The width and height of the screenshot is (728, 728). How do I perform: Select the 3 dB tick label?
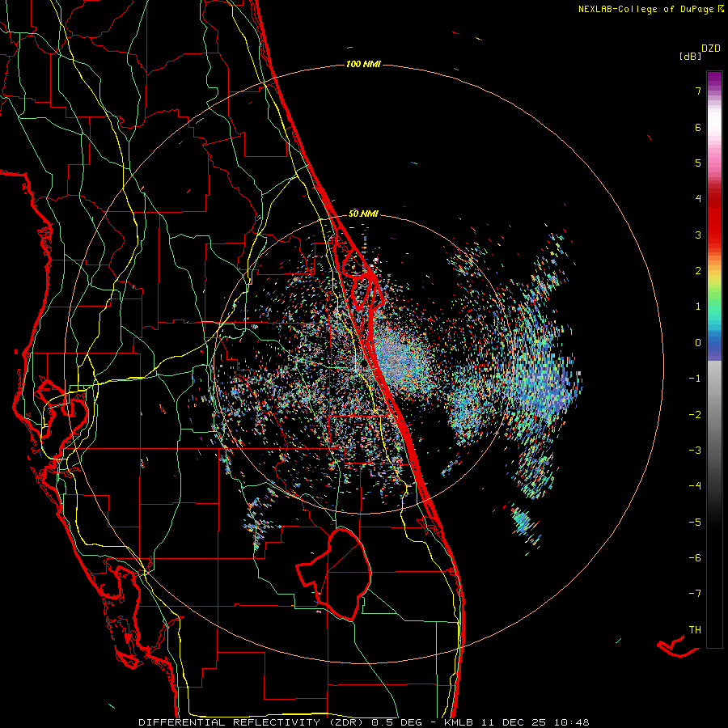tap(698, 235)
